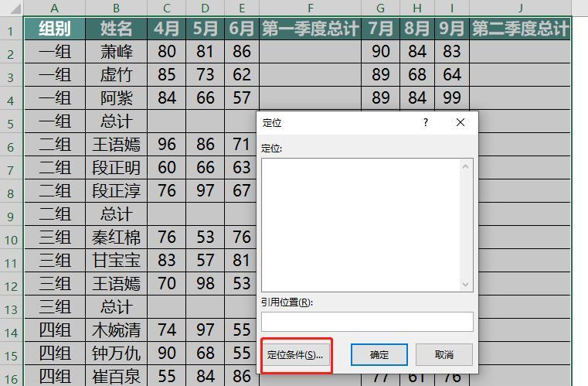The width and height of the screenshot is (588, 386).
Task: Select empty F2 cell for 萧峰 总计
Action: [x=310, y=52]
